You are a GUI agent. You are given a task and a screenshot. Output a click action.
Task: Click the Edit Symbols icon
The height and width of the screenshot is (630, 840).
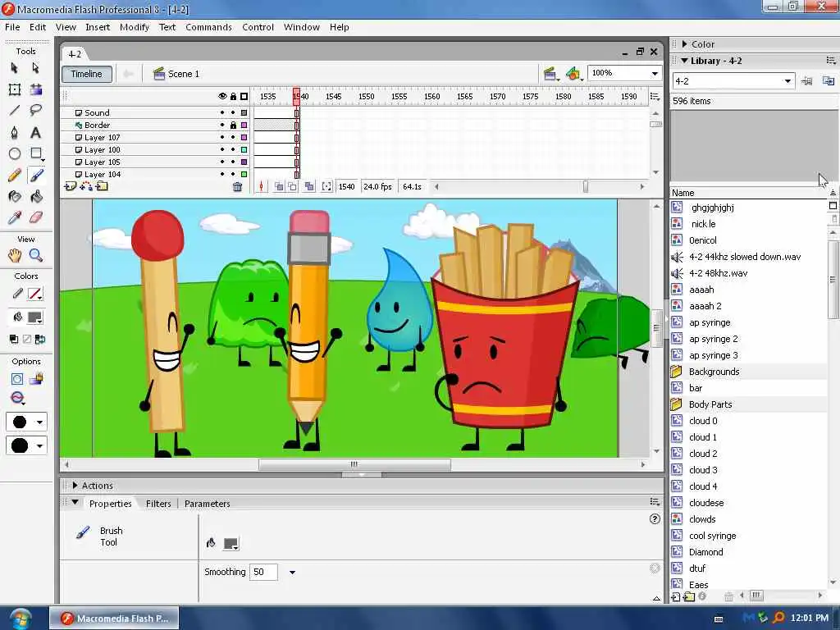pyautogui.click(x=573, y=74)
